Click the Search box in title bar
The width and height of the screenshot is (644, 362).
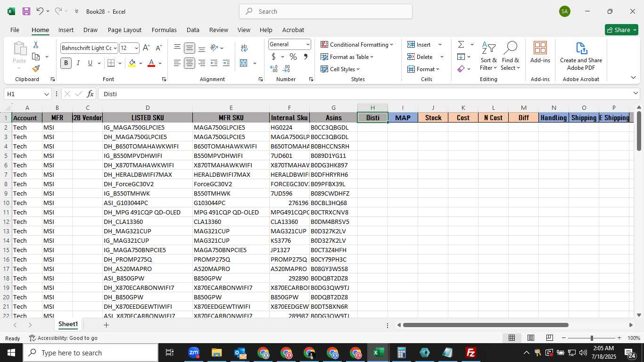pos(326,11)
